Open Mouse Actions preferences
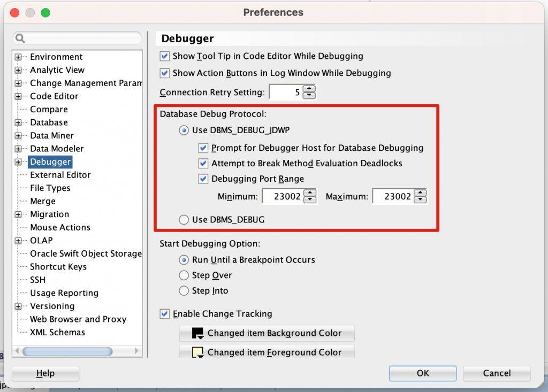Viewport: 548px width, 392px height. 60,227
